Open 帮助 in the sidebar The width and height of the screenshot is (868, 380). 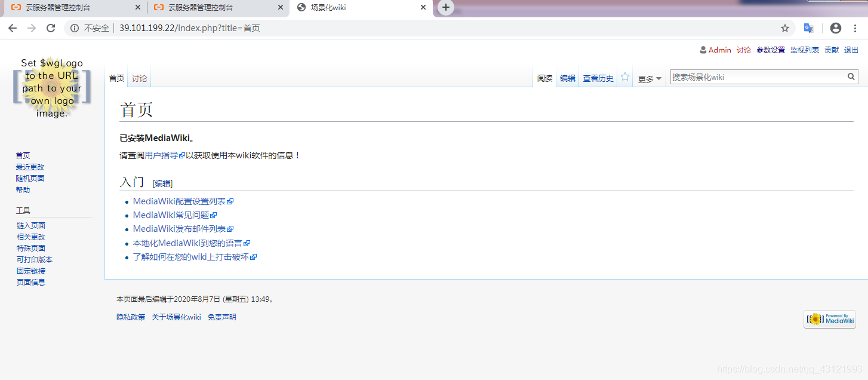23,189
